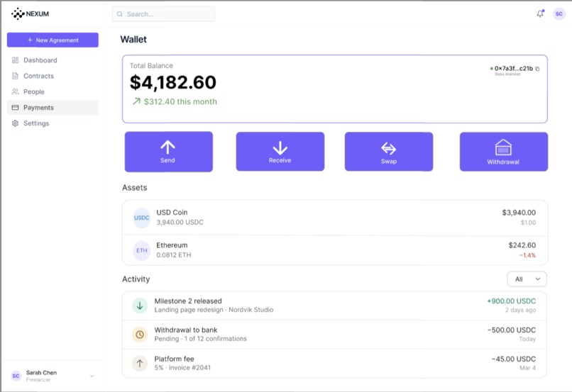Click the search magnifier icon
572x392 pixels.
(120, 14)
